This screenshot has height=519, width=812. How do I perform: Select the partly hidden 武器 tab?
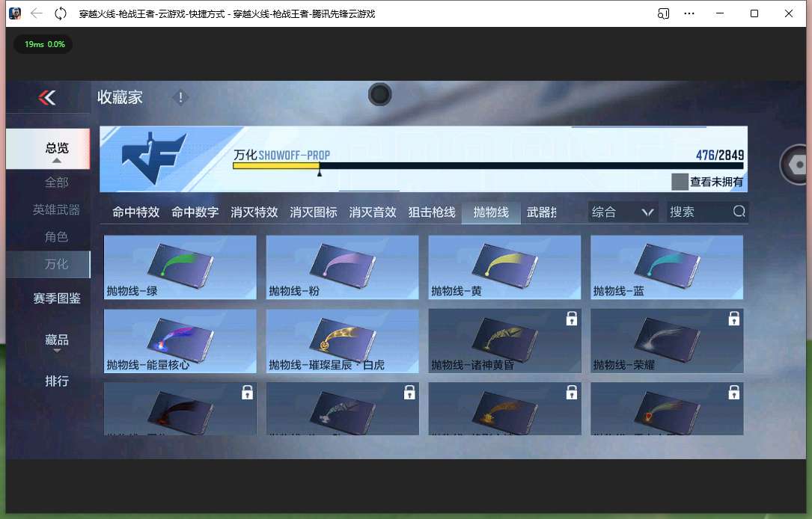tap(541, 212)
